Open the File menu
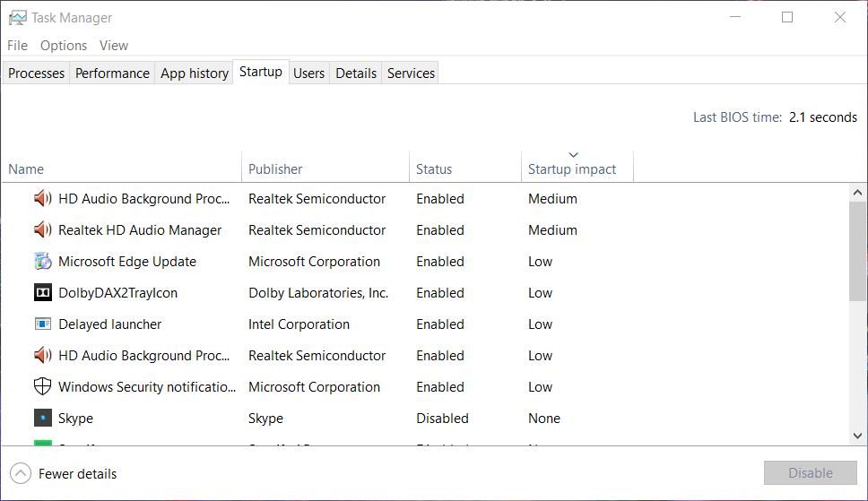This screenshot has width=868, height=501. (17, 46)
